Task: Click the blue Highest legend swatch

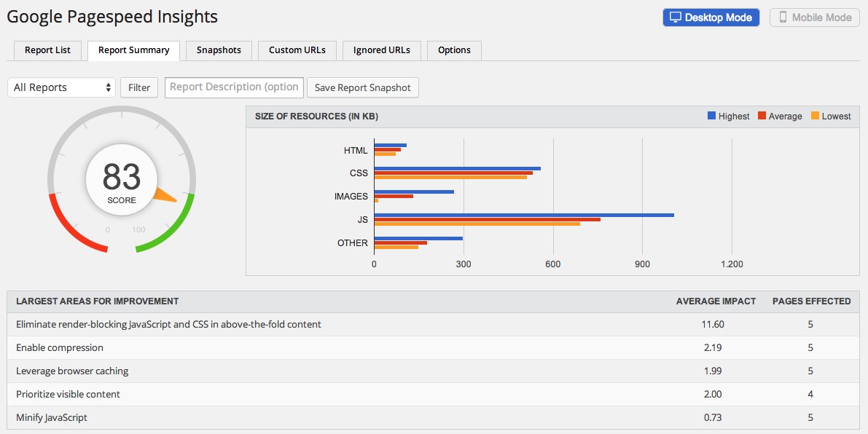Action: 712,116
